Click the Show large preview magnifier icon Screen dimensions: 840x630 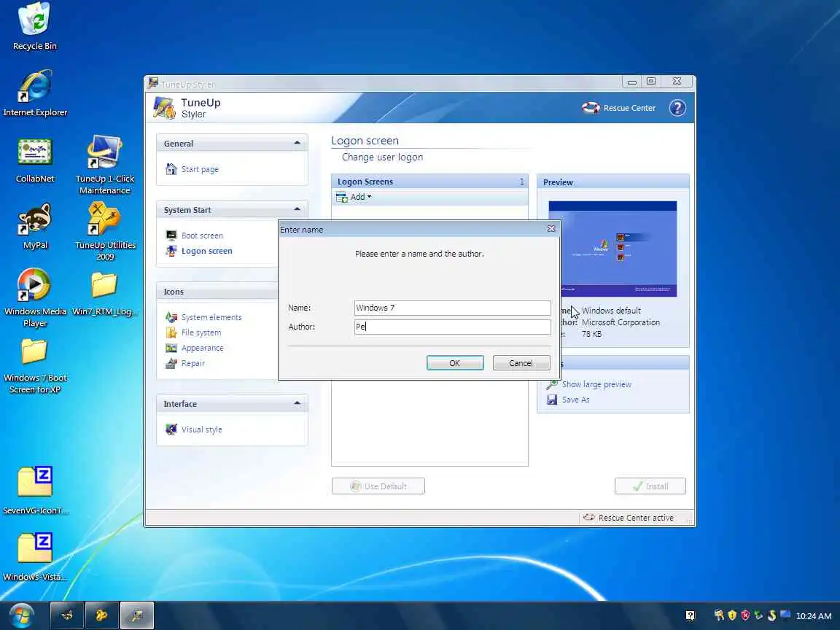552,384
